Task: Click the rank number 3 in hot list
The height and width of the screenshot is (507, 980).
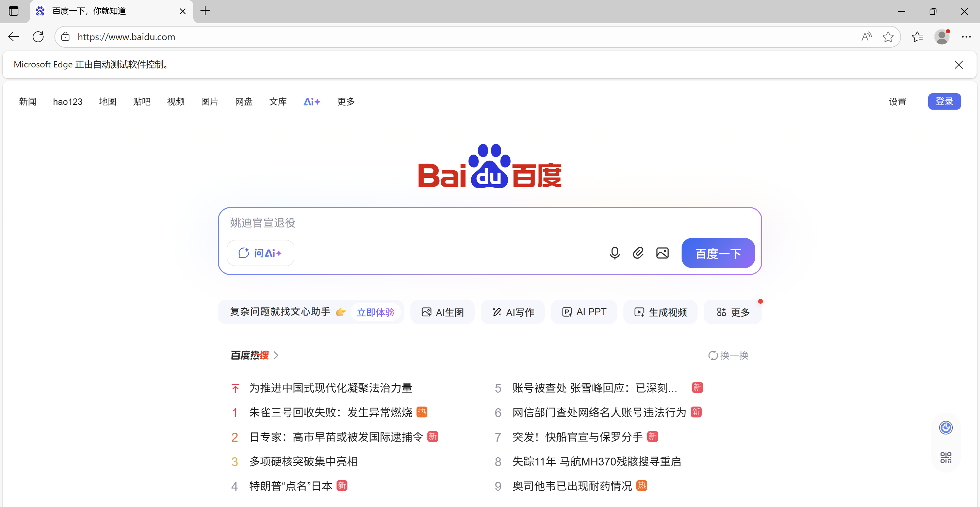Action: click(235, 462)
